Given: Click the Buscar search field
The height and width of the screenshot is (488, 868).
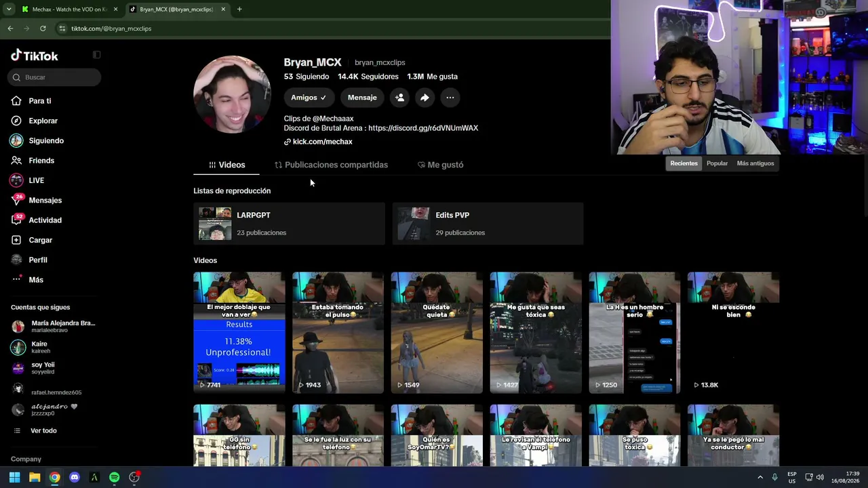Looking at the screenshot, I should pyautogui.click(x=55, y=77).
